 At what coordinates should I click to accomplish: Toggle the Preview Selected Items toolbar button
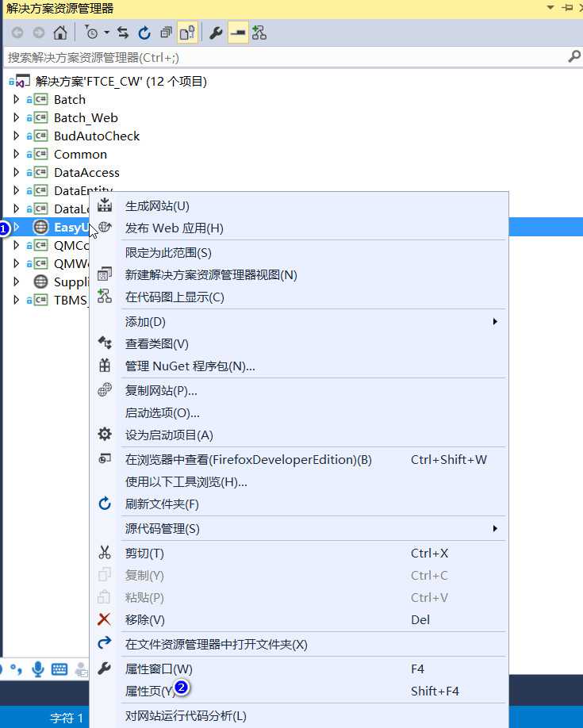click(x=238, y=33)
